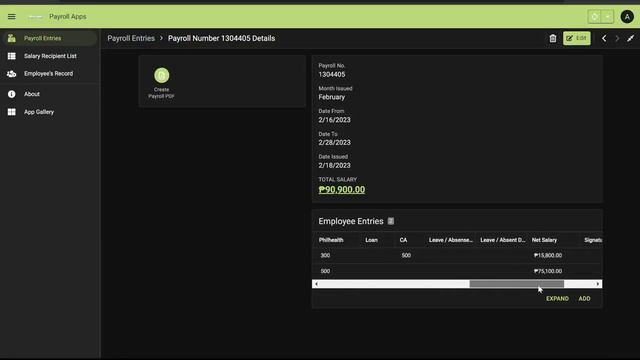Click the CA column header
The width and height of the screenshot is (640, 360).
[x=403, y=240]
